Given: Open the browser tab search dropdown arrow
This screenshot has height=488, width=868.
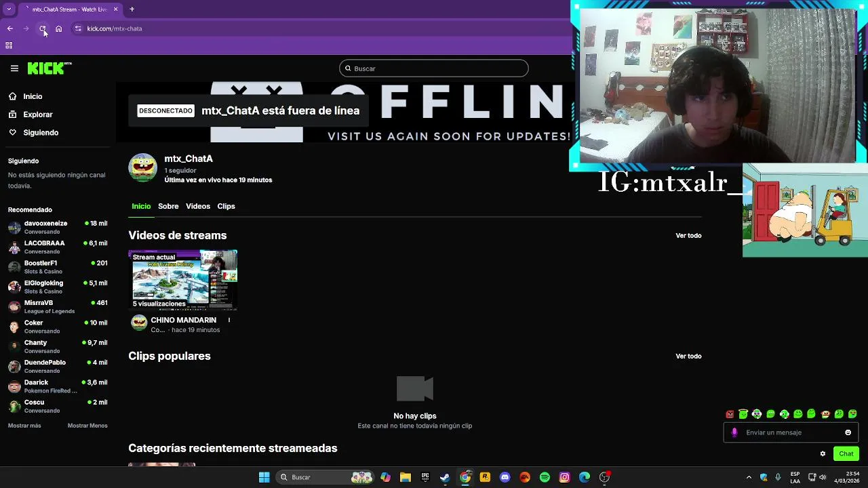Looking at the screenshot, I should (x=9, y=9).
